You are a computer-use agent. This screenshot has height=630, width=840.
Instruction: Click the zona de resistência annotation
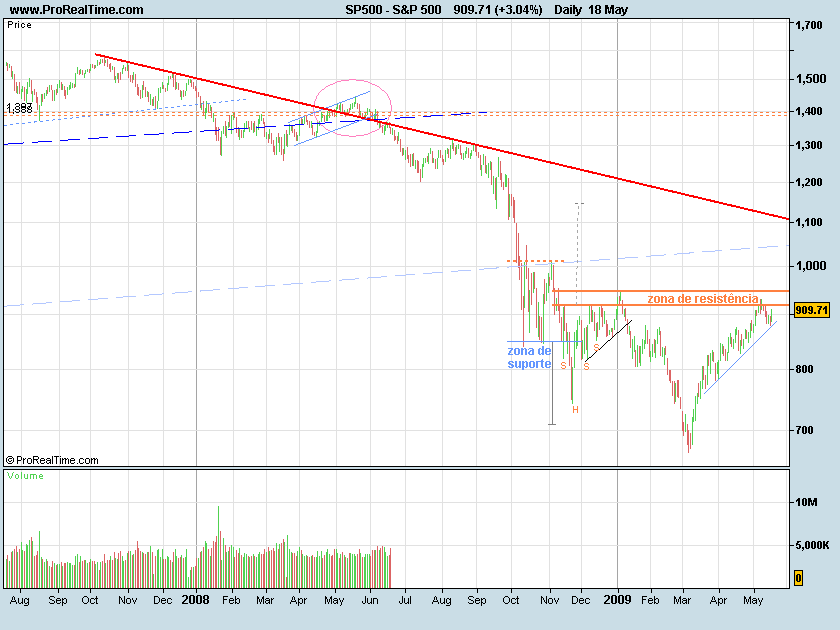point(703,298)
